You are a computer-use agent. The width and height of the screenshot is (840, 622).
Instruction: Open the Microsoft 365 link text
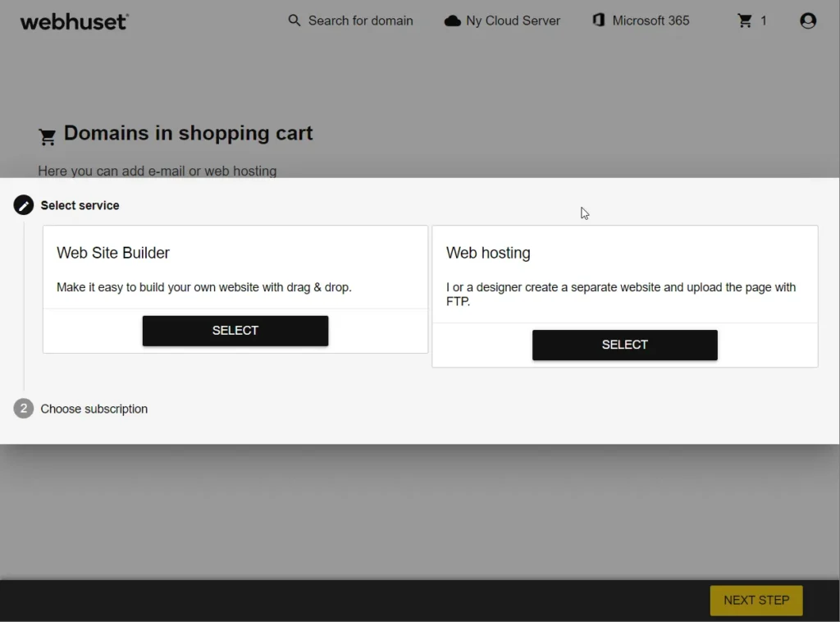pyautogui.click(x=651, y=21)
